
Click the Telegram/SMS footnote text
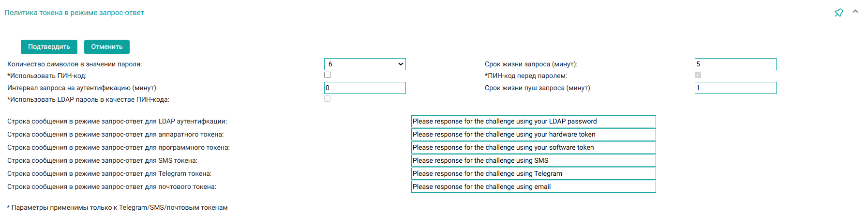117,207
